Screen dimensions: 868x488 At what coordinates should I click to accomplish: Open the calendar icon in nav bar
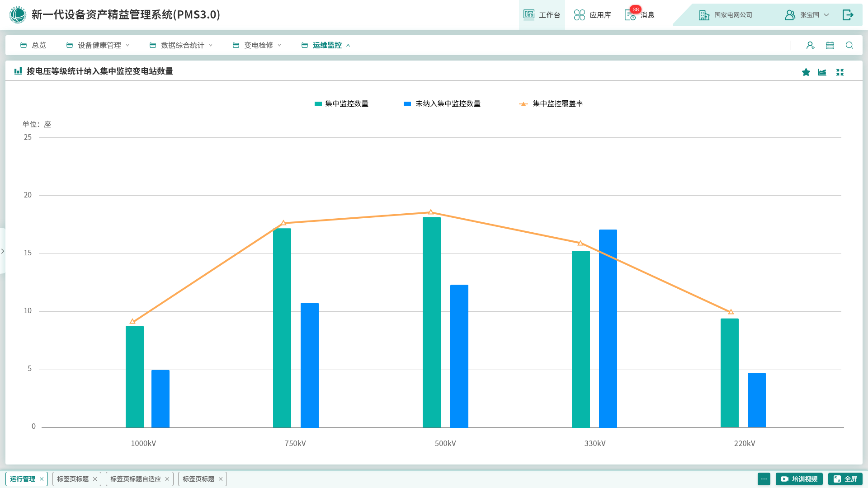tap(830, 45)
